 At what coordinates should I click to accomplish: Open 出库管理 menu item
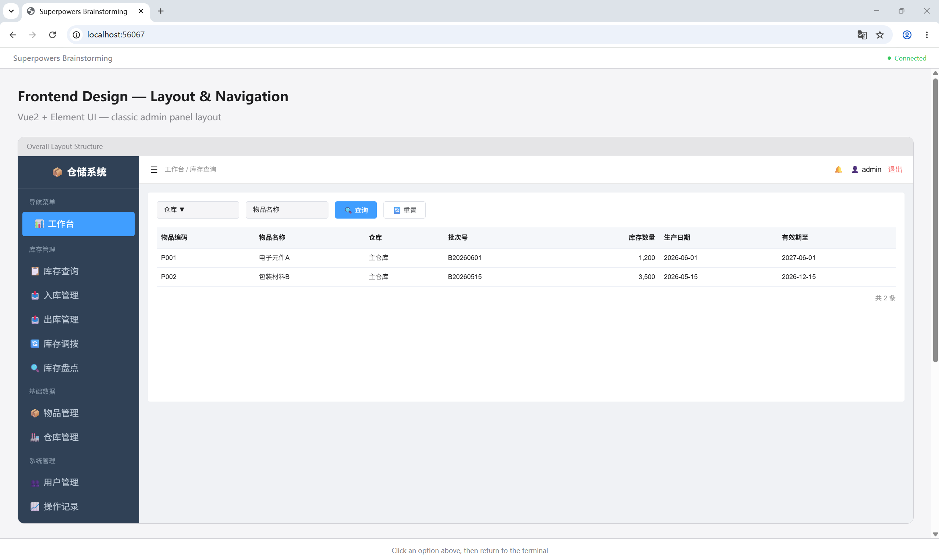[x=78, y=319]
